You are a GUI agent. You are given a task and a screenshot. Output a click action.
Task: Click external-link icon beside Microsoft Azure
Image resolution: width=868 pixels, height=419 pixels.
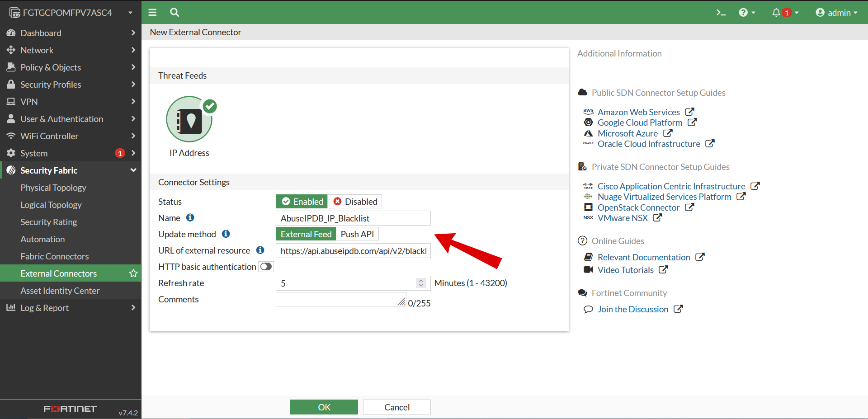pyautogui.click(x=668, y=133)
